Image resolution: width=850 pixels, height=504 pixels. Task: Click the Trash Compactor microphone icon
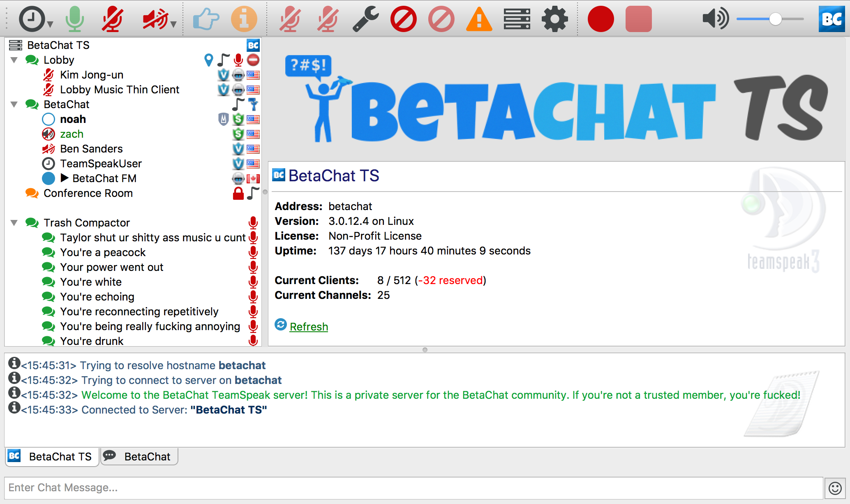(253, 223)
